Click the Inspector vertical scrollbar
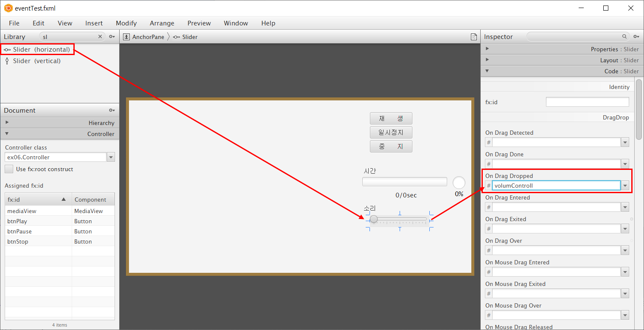This screenshot has width=644, height=330. tap(639, 109)
